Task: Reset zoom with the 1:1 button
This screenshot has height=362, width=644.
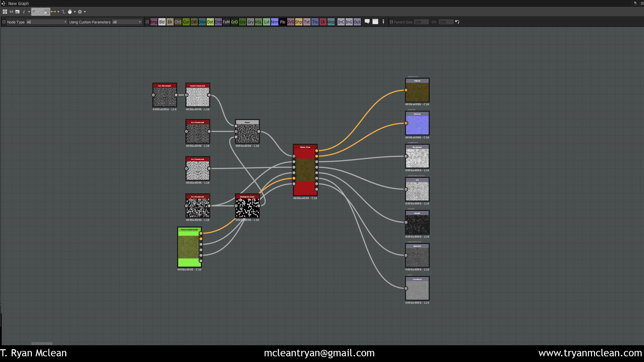Action: point(11,12)
